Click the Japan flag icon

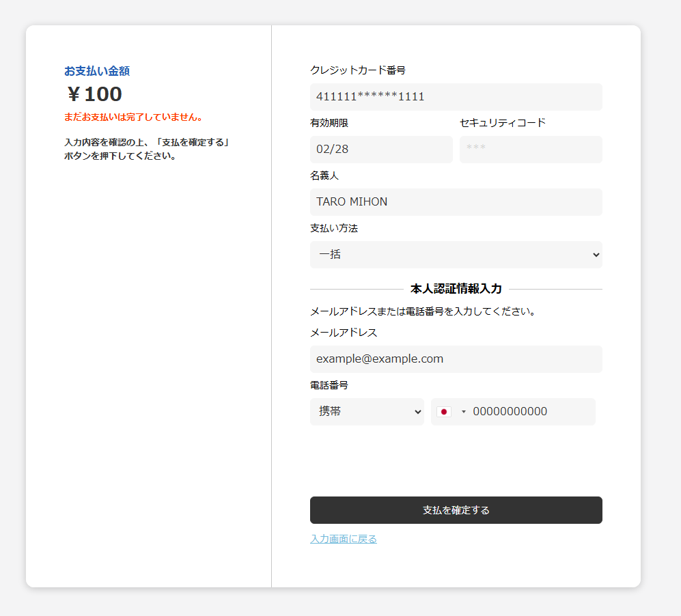tap(445, 411)
